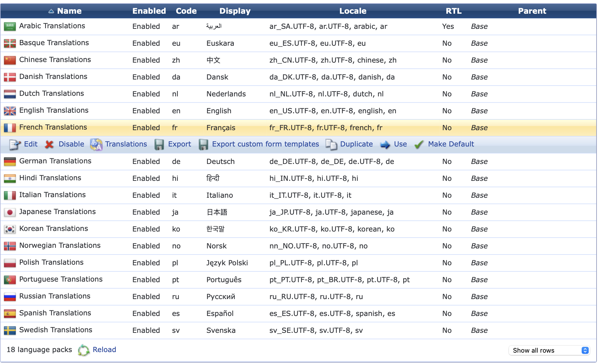This screenshot has height=364, width=598.
Task: Click the Translations globe icon
Action: pyautogui.click(x=96, y=144)
